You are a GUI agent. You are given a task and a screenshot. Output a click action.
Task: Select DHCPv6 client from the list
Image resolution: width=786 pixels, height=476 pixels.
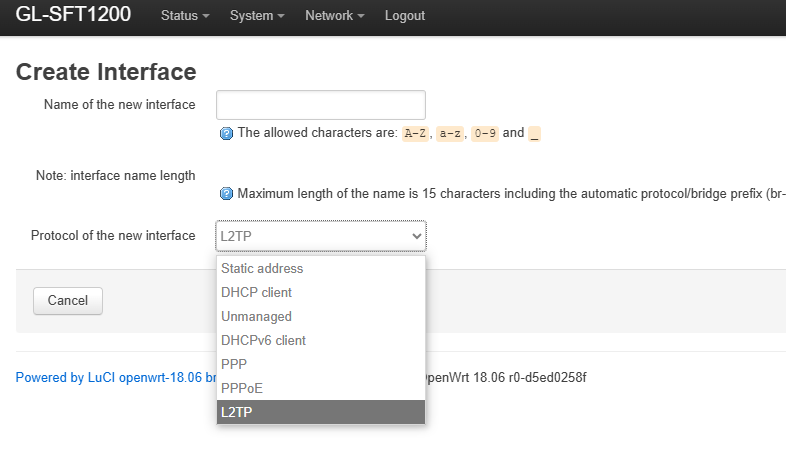click(x=263, y=341)
